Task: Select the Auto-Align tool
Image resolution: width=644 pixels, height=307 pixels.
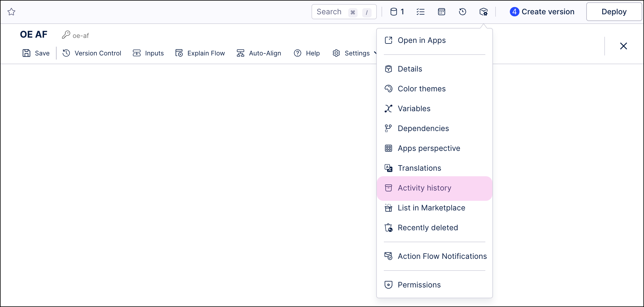Action: (258, 53)
